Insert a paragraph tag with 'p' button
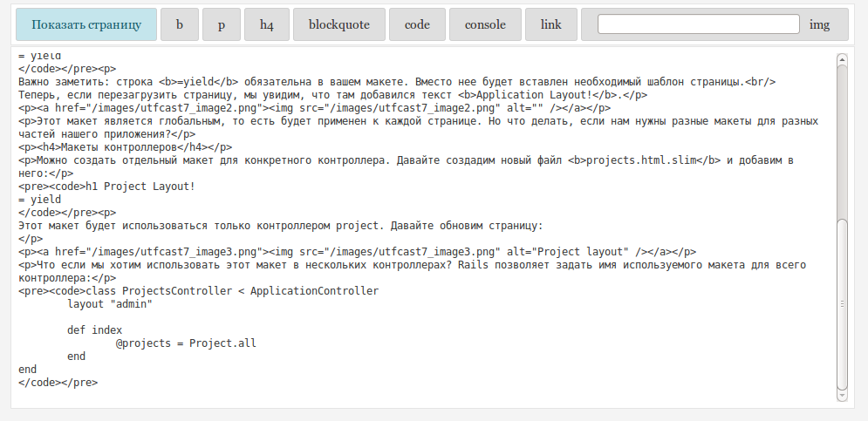Screen dimensions: 868x421 click(x=222, y=24)
